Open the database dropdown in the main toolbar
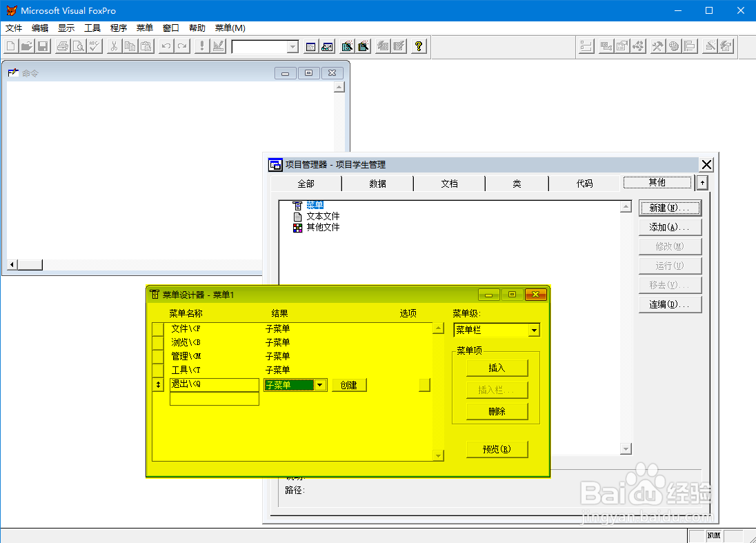Image resolution: width=756 pixels, height=543 pixels. tap(292, 47)
